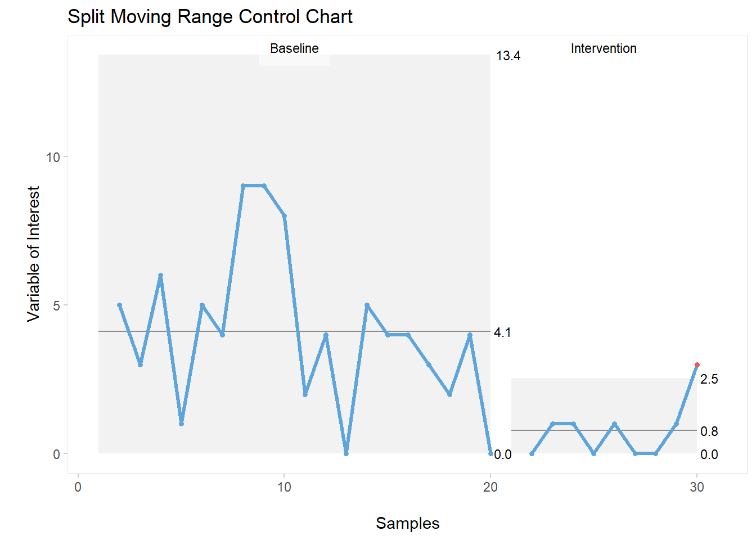Screen dimensions: 756x540
Task: Click the 2.5 intervention upper limit label
Action: pyautogui.click(x=709, y=379)
